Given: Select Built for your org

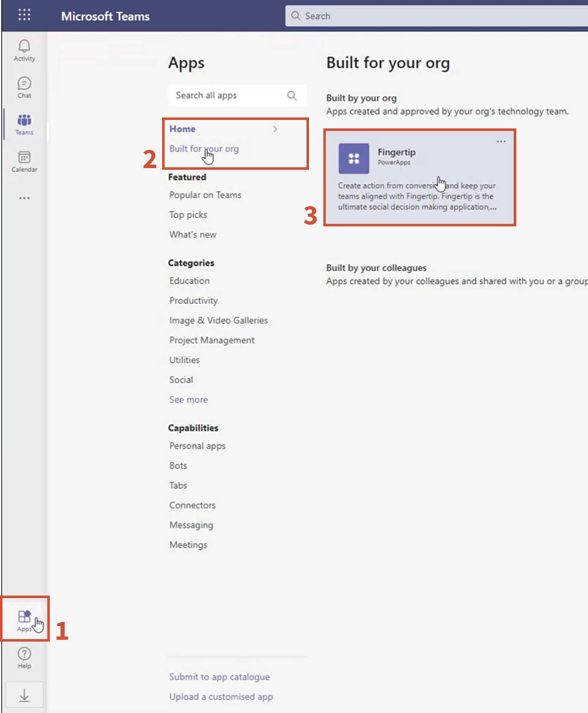Looking at the screenshot, I should (204, 149).
